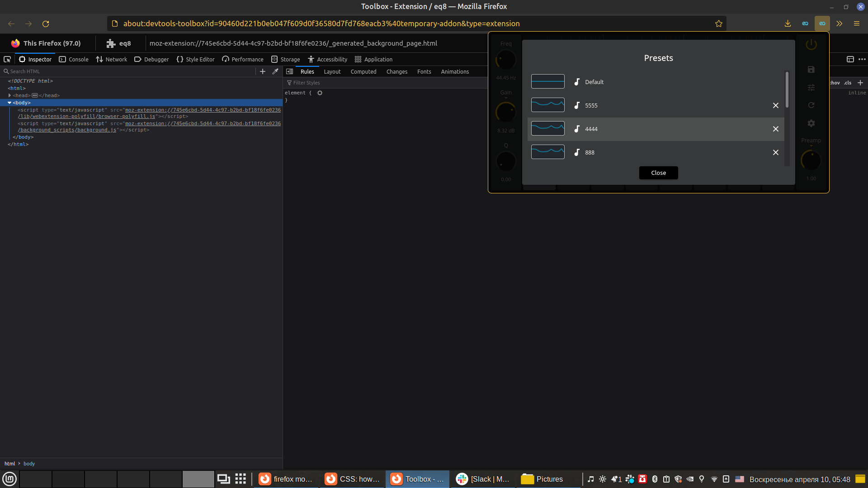Screen dimensions: 868x488
Task: Open the background.js script link
Action: click(x=68, y=130)
